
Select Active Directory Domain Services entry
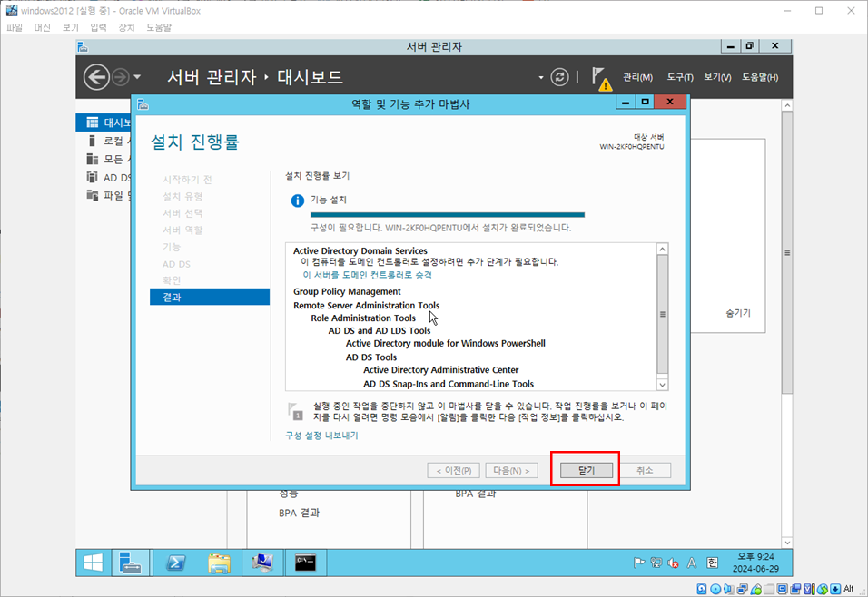click(x=360, y=251)
